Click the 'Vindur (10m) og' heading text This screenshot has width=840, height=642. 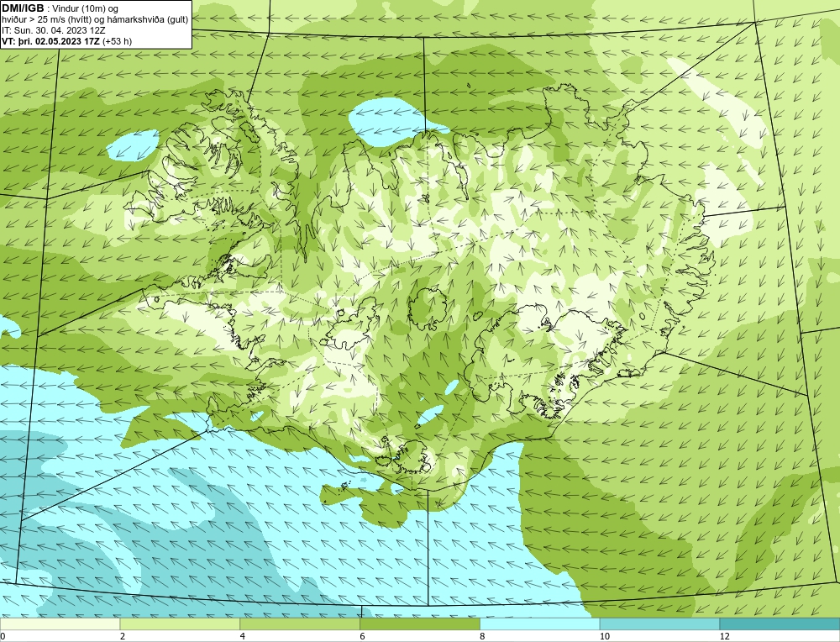click(86, 8)
